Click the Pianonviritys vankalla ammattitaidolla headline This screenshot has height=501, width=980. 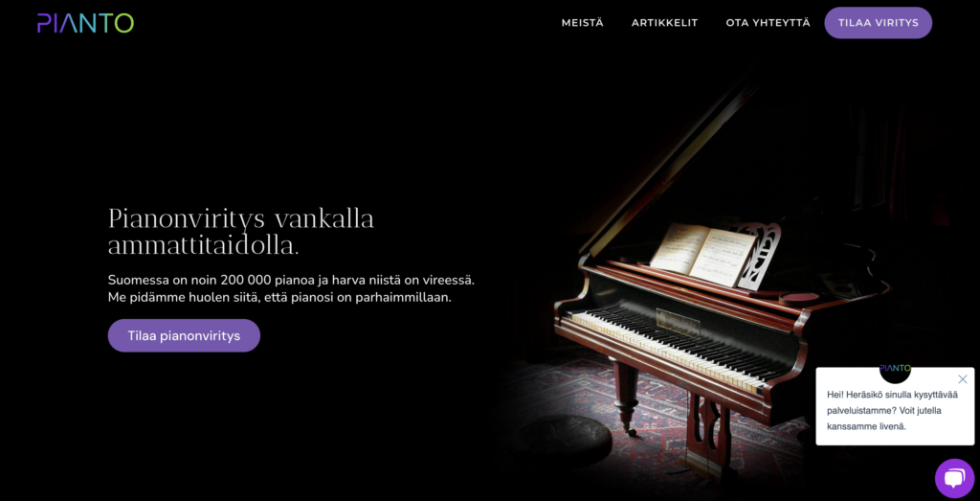241,232
